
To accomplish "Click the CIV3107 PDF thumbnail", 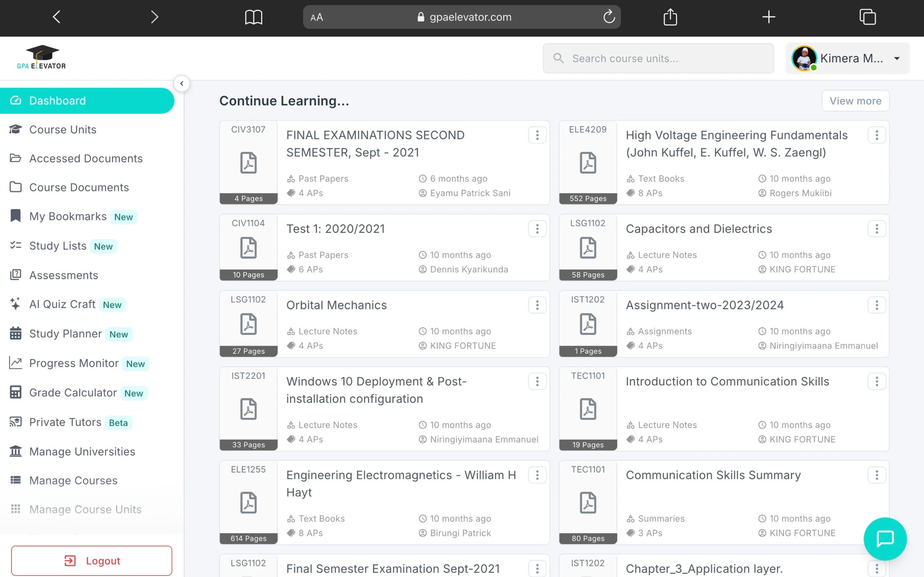I will [248, 162].
